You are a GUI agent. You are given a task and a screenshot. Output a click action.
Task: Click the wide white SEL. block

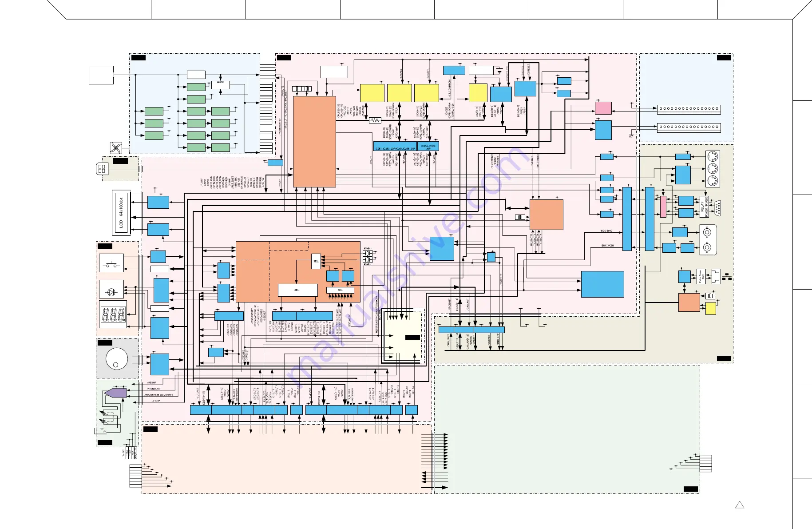click(x=297, y=290)
